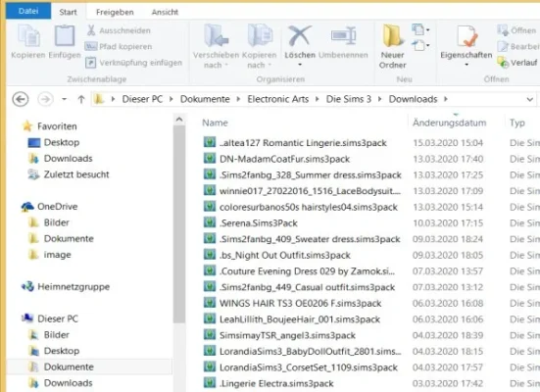Expand chevron after Downloads in path

coord(446,99)
